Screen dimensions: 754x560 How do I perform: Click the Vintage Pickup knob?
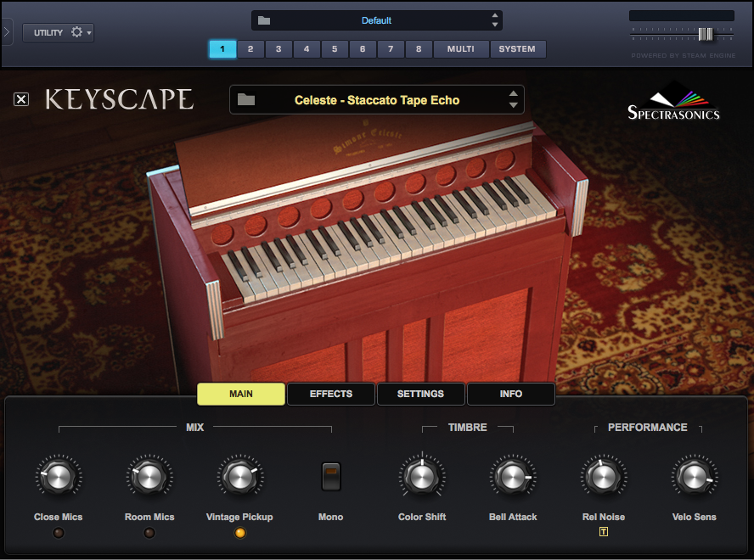240,477
